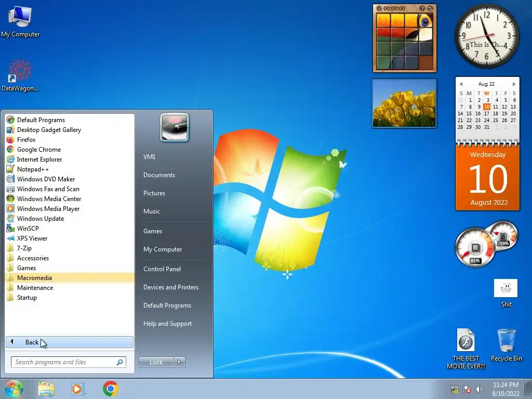Click the Search programs and files box

click(68, 362)
